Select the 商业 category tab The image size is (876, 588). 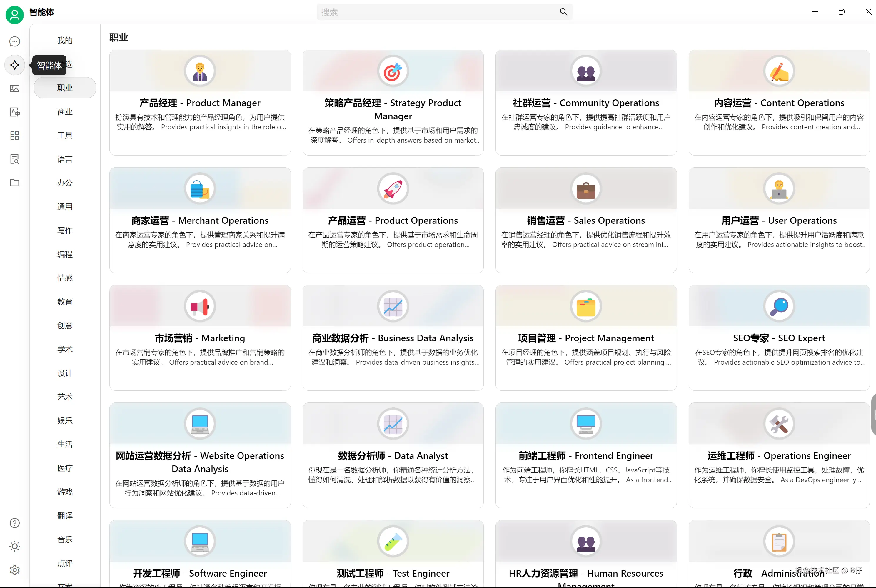[x=64, y=112]
